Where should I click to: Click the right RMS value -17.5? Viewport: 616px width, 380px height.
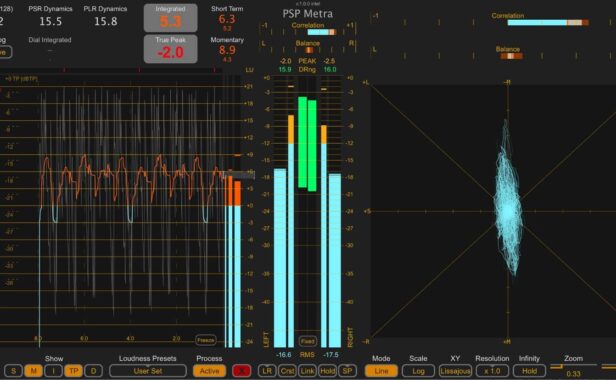click(330, 354)
